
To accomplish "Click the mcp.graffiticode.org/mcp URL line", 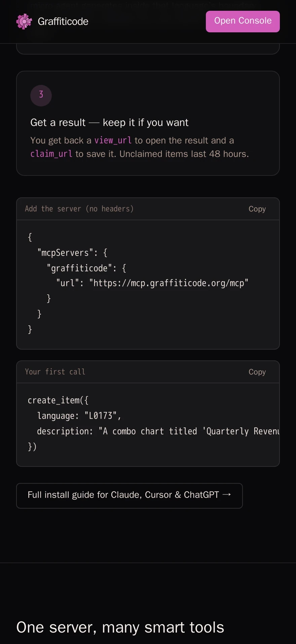I will pyautogui.click(x=152, y=283).
